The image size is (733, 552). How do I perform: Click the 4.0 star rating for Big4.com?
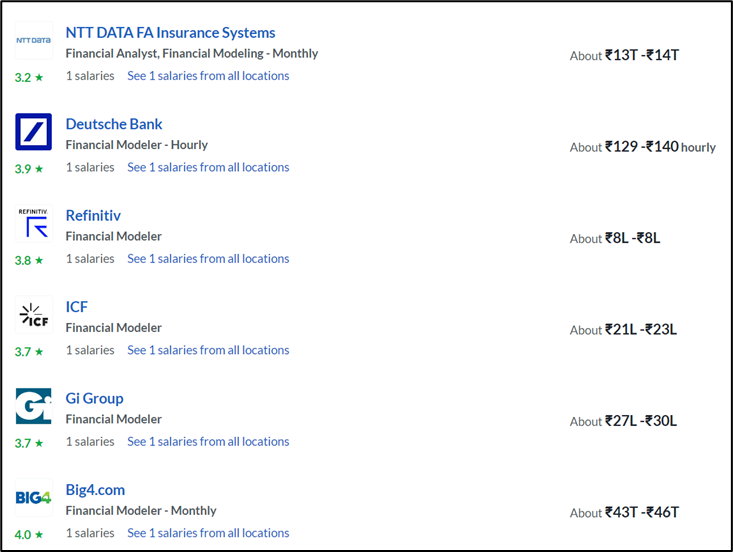(29, 534)
